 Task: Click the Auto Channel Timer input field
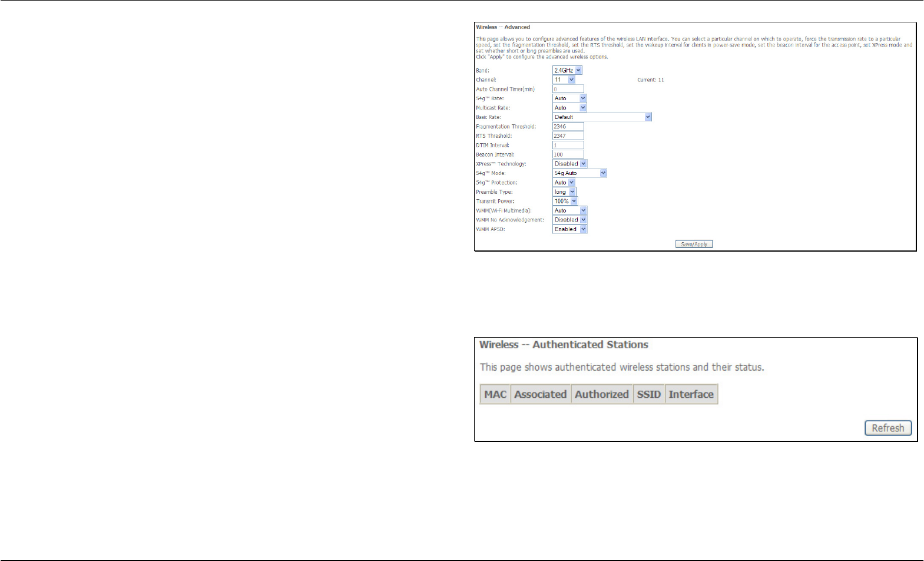[568, 89]
